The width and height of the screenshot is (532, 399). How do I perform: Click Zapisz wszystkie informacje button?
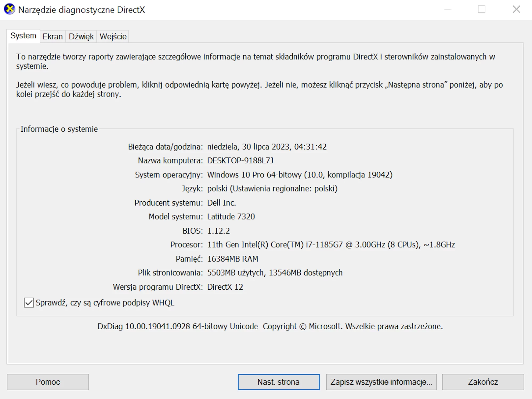coord(381,382)
